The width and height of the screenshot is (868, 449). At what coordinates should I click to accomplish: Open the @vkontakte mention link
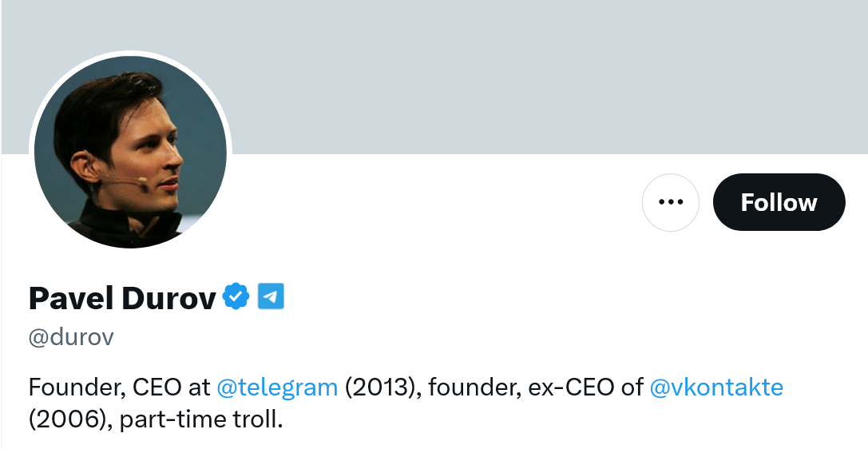pos(716,387)
